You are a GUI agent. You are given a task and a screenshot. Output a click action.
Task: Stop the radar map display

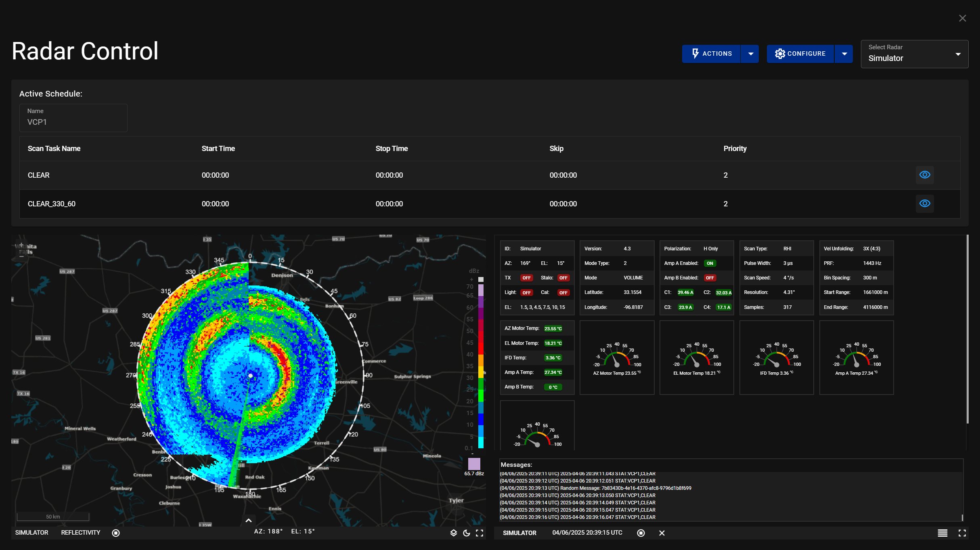click(x=116, y=533)
